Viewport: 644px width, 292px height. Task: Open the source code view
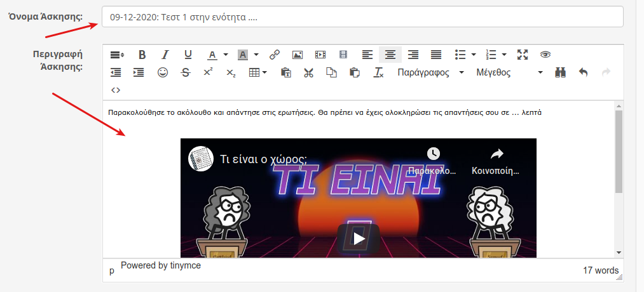116,90
